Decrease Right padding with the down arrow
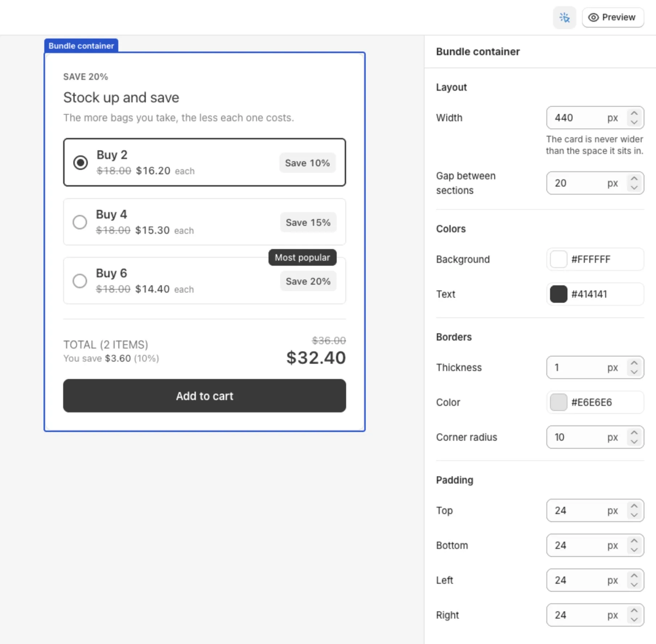 634,620
